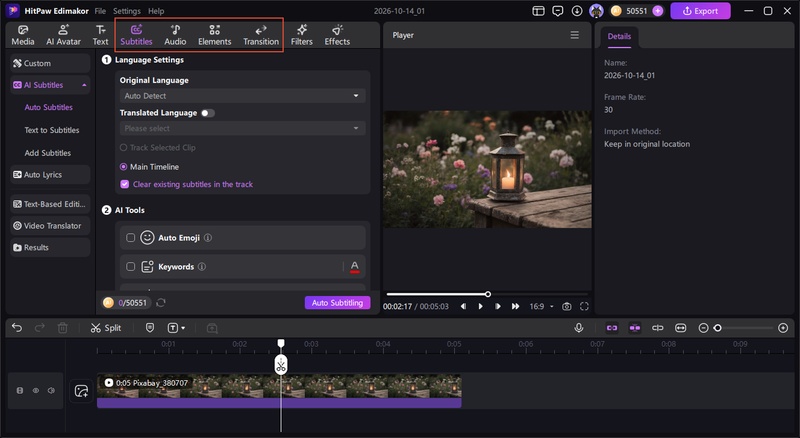The image size is (800, 438).
Task: Select the Main Timeline radio option
Action: [123, 167]
